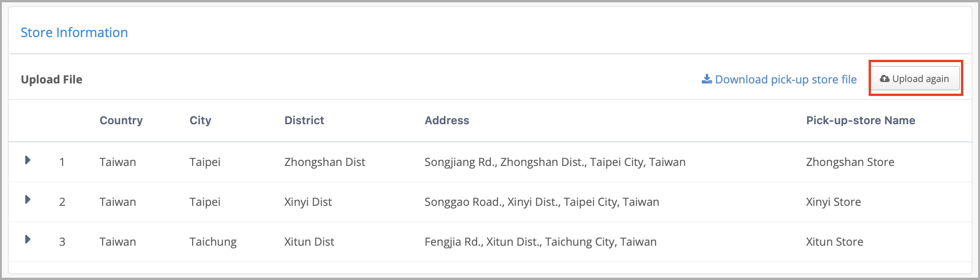Select the Taichung city cell
This screenshot has height=280, width=980.
click(x=213, y=242)
